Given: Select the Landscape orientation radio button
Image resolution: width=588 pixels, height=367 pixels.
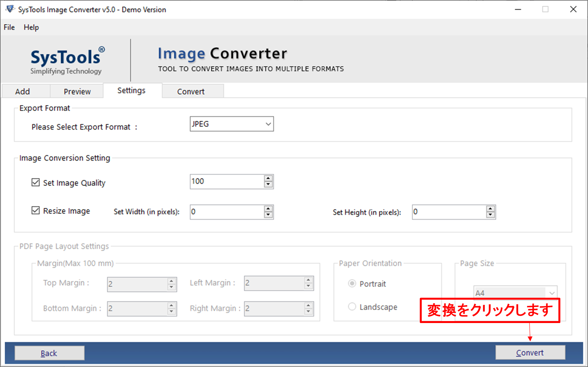Looking at the screenshot, I should pyautogui.click(x=352, y=307).
